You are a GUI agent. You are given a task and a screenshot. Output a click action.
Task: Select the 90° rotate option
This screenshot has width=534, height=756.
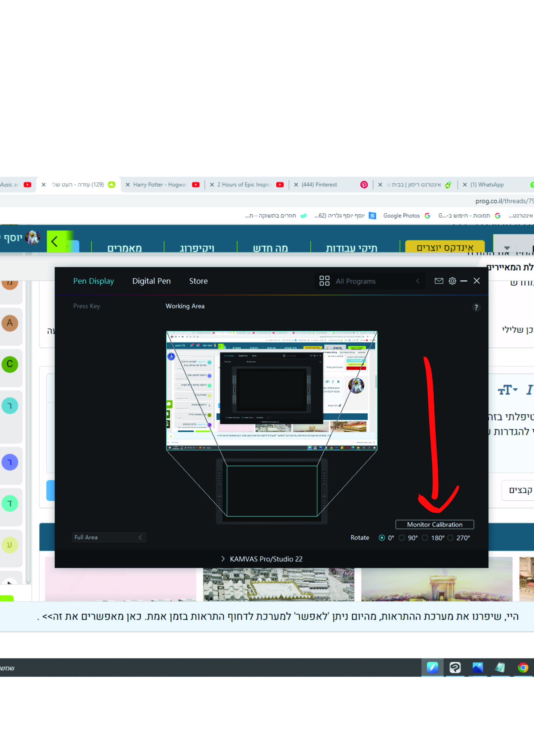pyautogui.click(x=402, y=538)
